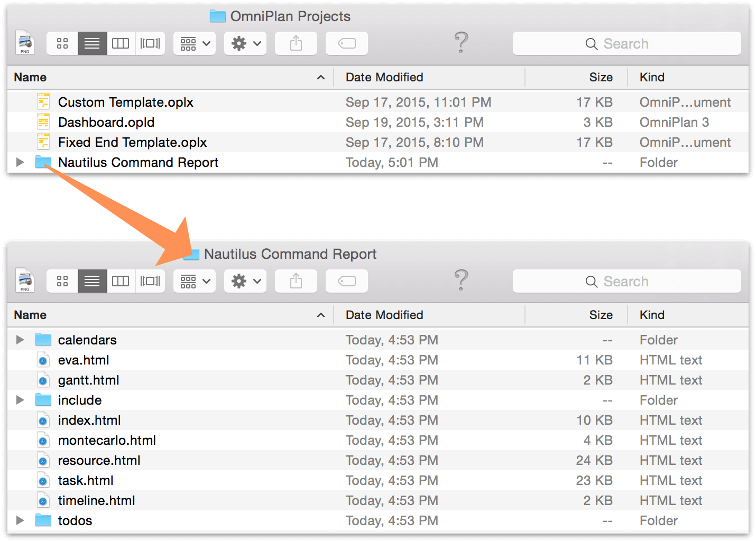Image resolution: width=756 pixels, height=542 pixels.
Task: Select list view in Nautilus Command Report window
Action: tap(92, 281)
